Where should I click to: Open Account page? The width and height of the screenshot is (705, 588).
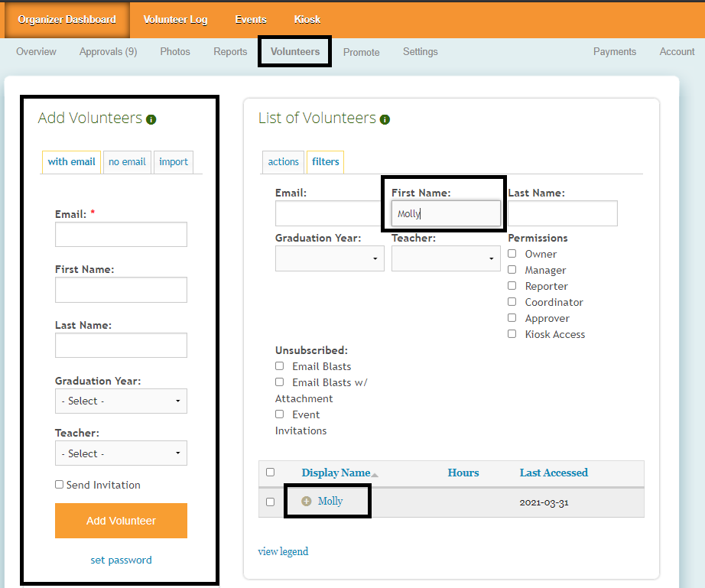coord(677,52)
